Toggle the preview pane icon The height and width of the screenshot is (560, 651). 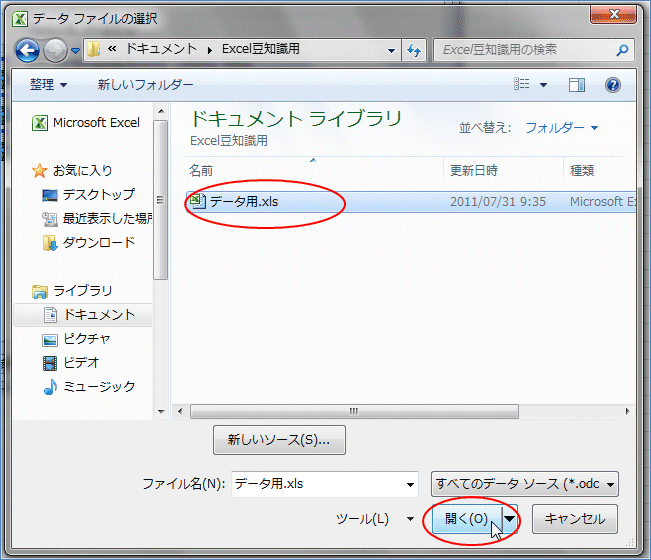pyautogui.click(x=577, y=85)
